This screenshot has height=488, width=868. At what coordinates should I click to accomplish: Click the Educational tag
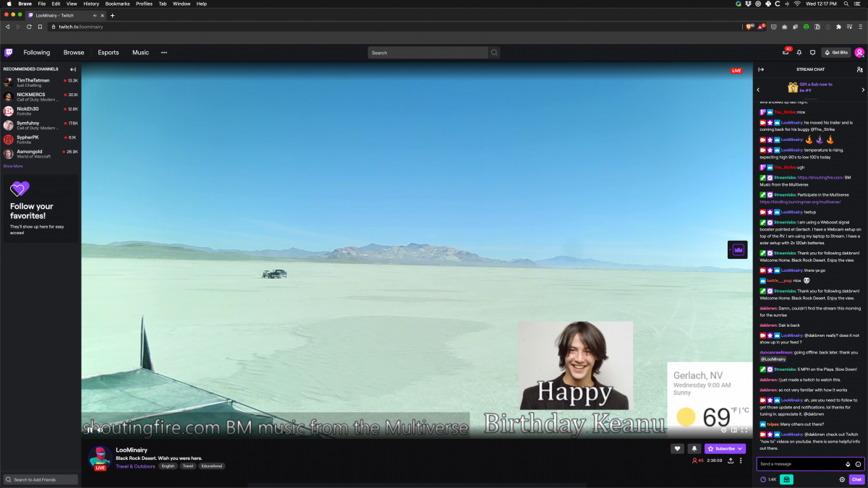pyautogui.click(x=212, y=466)
